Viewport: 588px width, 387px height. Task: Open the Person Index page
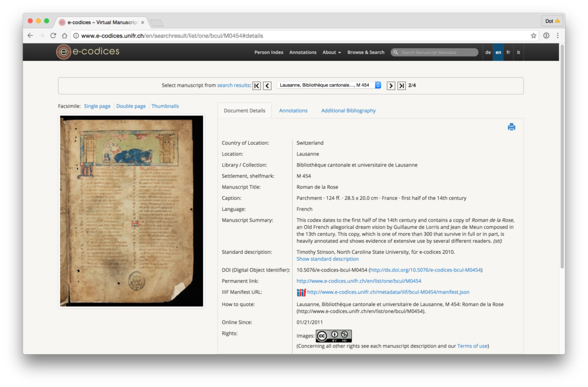[269, 52]
